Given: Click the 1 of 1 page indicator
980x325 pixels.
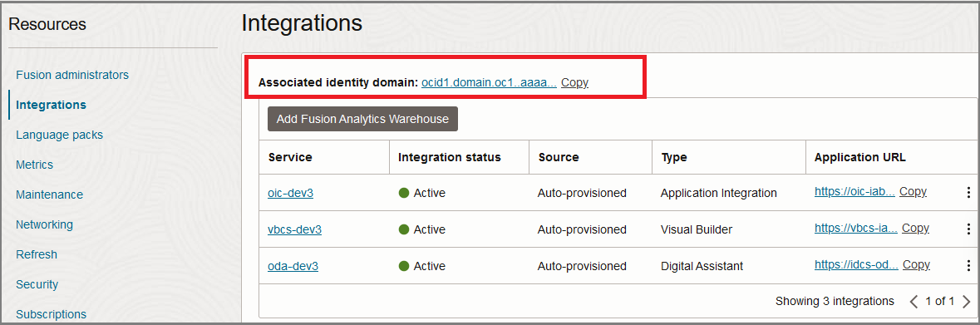Looking at the screenshot, I should [x=940, y=301].
